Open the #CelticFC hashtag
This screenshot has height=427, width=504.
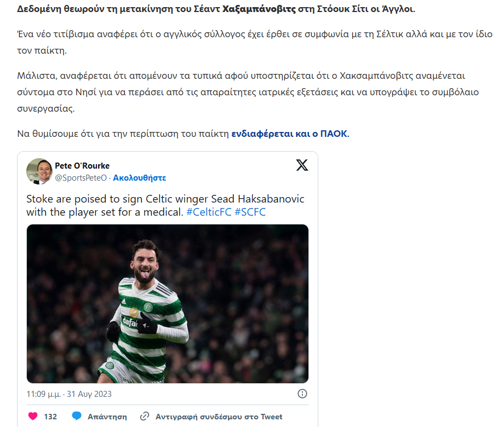209,212
